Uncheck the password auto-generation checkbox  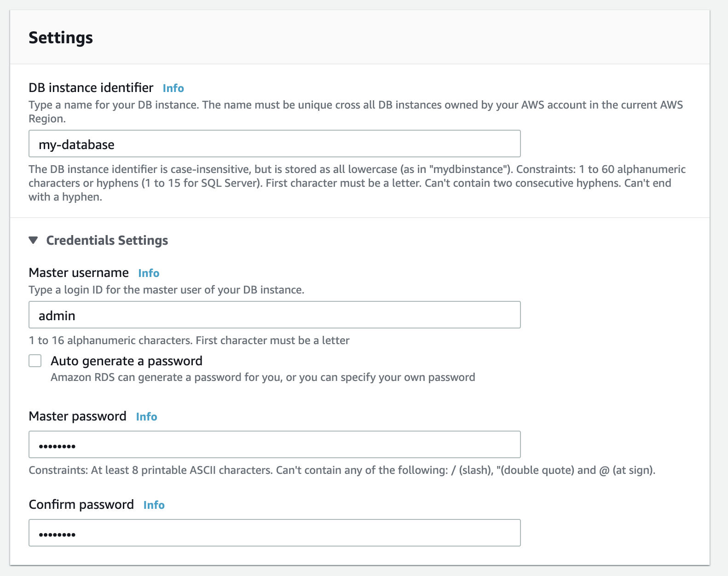[35, 361]
